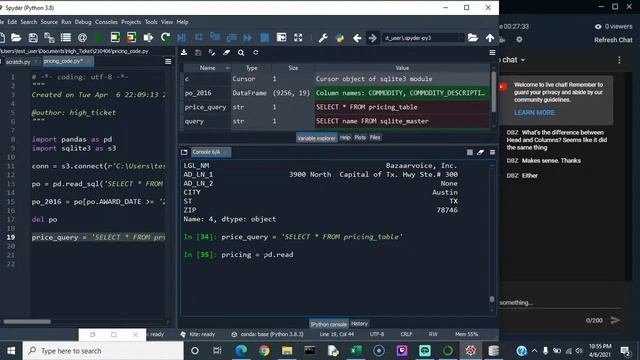Go forward to next cursor position
640x360 pixels.
click(x=373, y=38)
